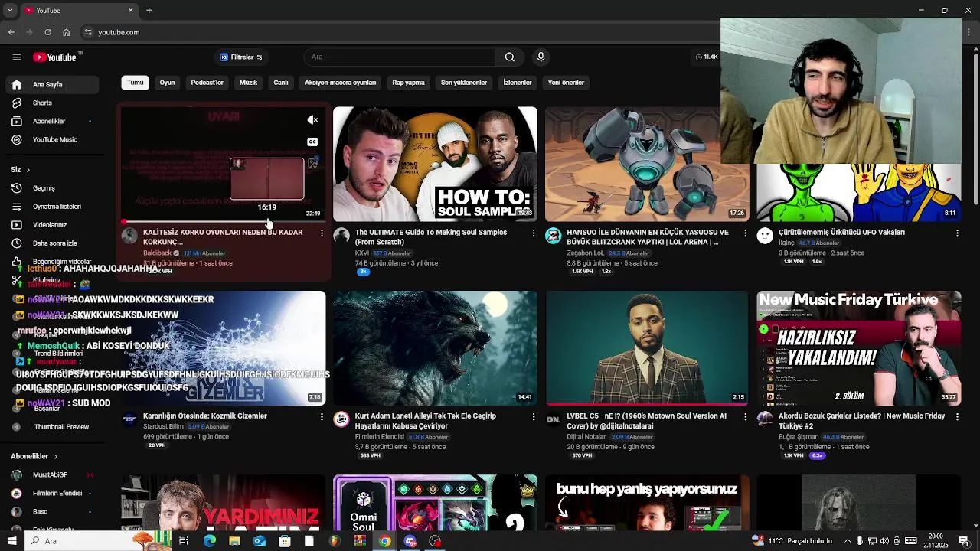Viewport: 980px width, 551px height.
Task: Click the search magnifier button
Action: (x=510, y=57)
